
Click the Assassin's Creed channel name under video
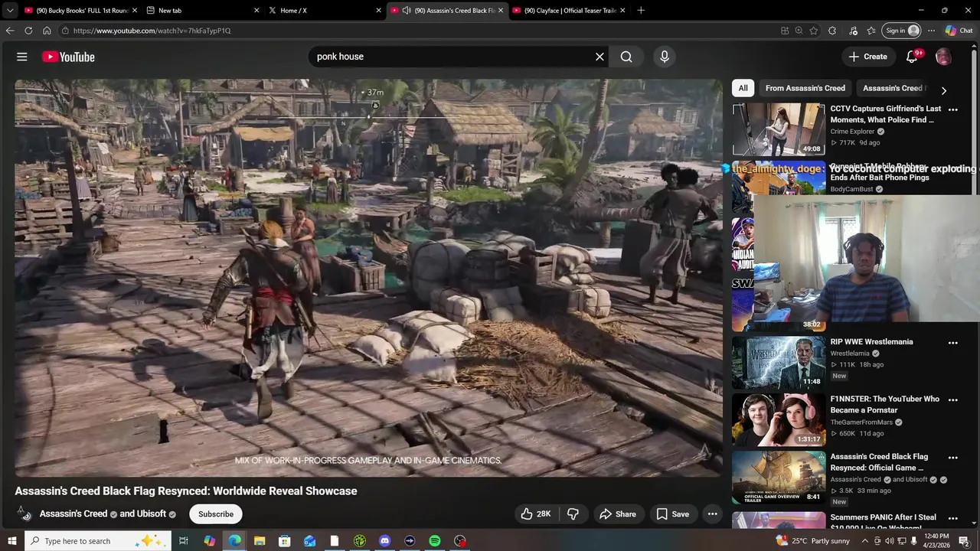point(73,514)
